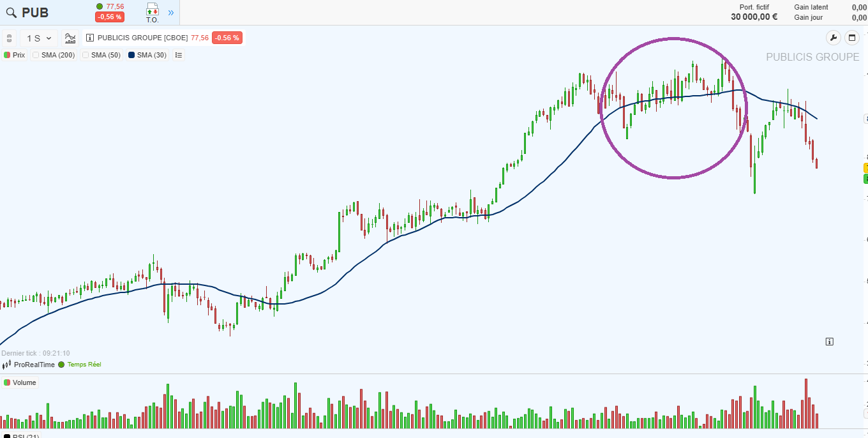Click the info icon beside PUBLICIS GROUPE
This screenshot has height=438, width=868.
(90, 38)
